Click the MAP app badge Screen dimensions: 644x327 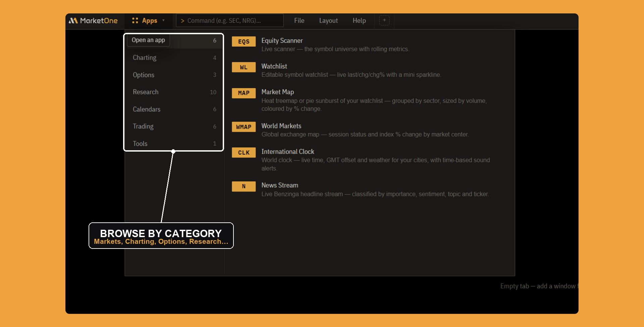tap(244, 93)
